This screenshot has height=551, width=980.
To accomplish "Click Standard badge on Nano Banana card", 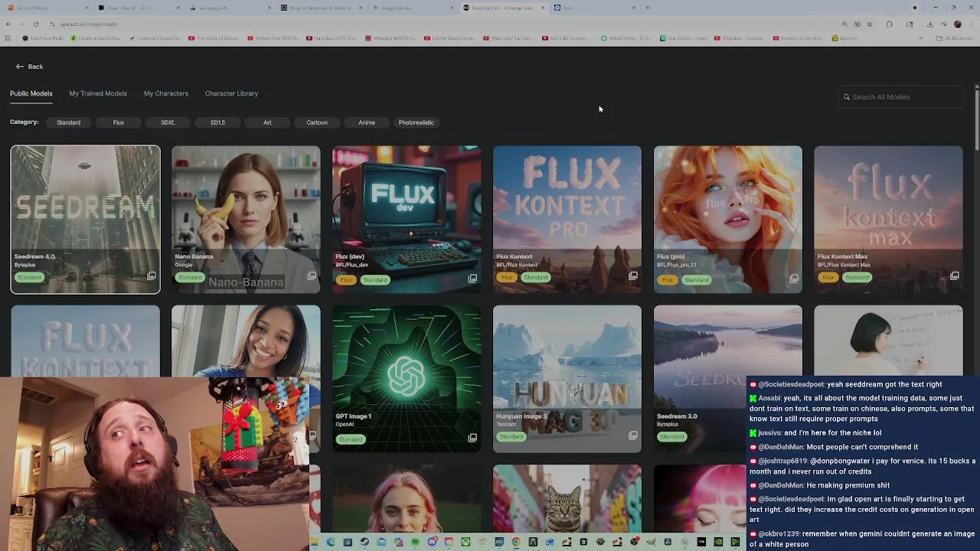I will tap(190, 277).
